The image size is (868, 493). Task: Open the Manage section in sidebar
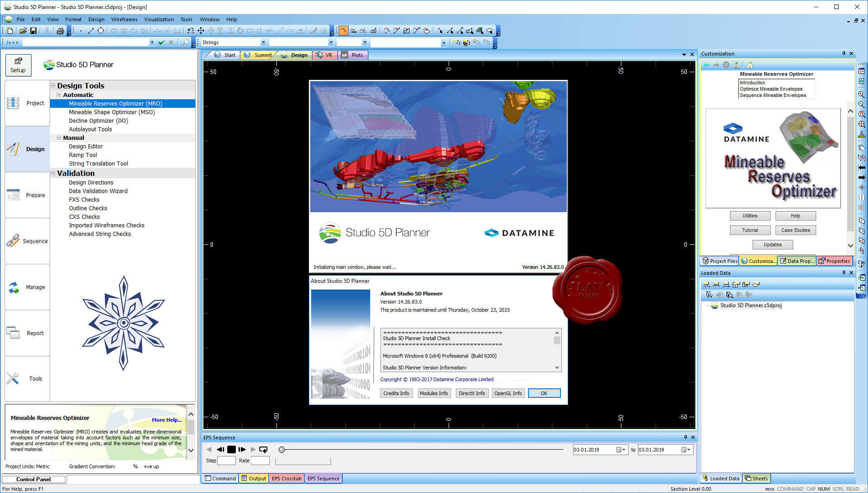point(27,287)
